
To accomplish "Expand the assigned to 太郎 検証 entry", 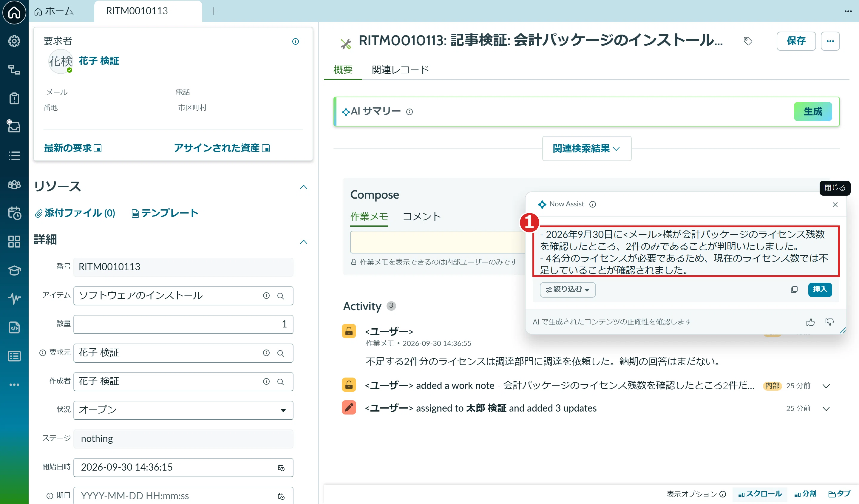I will [x=826, y=409].
